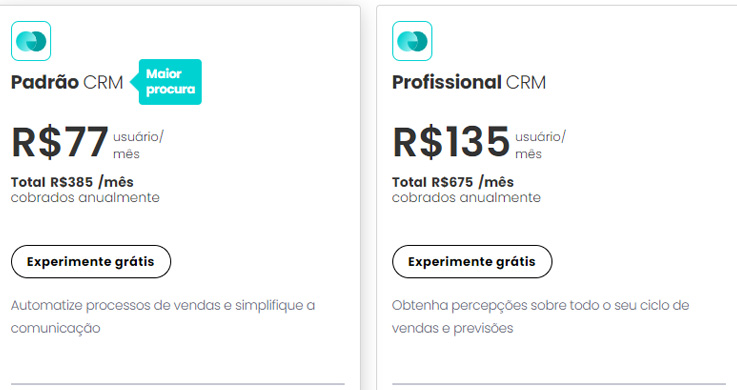The image size is (737, 390).
Task: Select usuário/mês label beside R$77
Action: [x=138, y=145]
